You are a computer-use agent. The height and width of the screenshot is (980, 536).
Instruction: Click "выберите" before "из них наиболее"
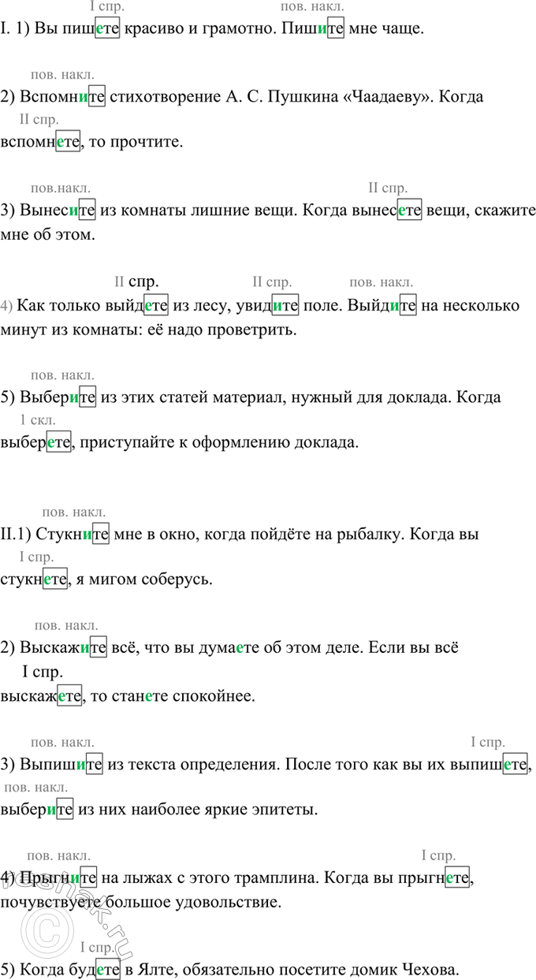point(37,809)
